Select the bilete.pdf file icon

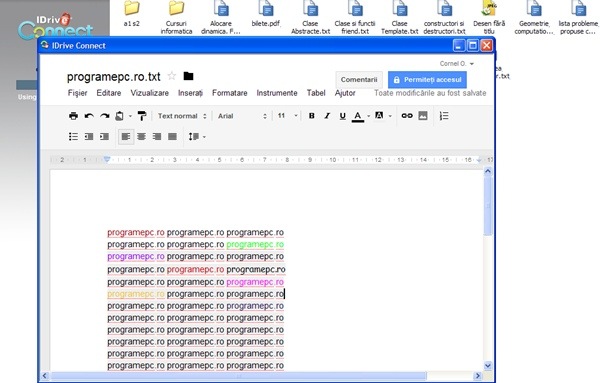pyautogui.click(x=266, y=14)
